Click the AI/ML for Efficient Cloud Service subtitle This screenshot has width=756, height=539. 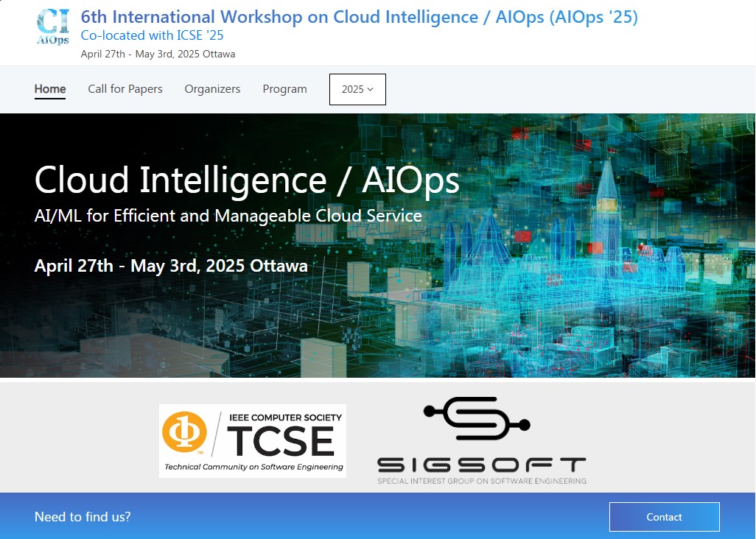(228, 216)
